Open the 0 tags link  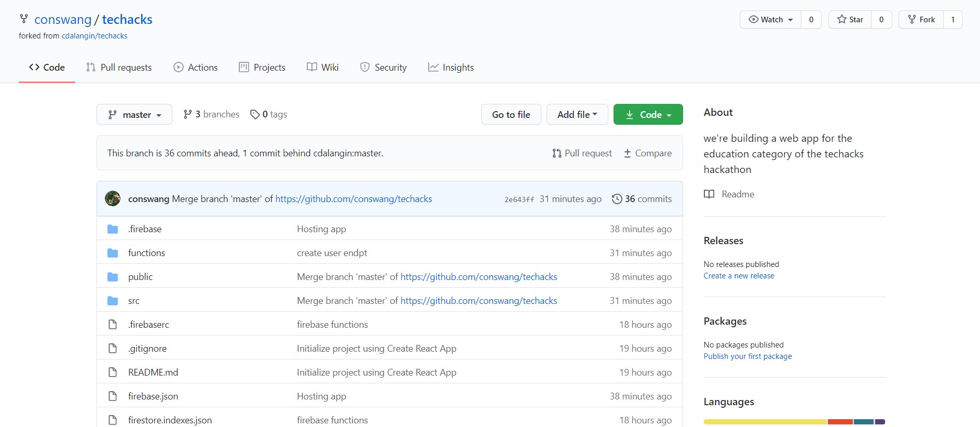(268, 114)
